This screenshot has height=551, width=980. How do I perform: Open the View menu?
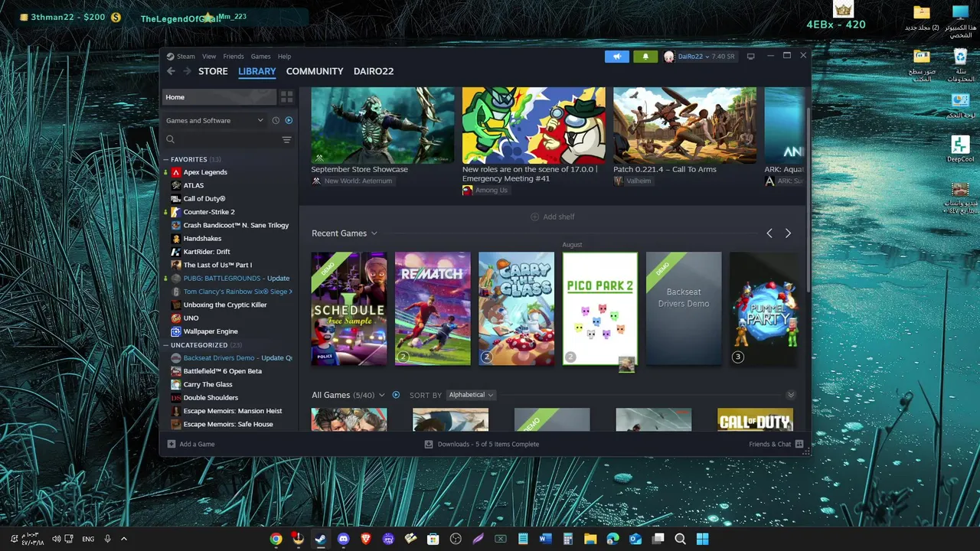pyautogui.click(x=209, y=57)
